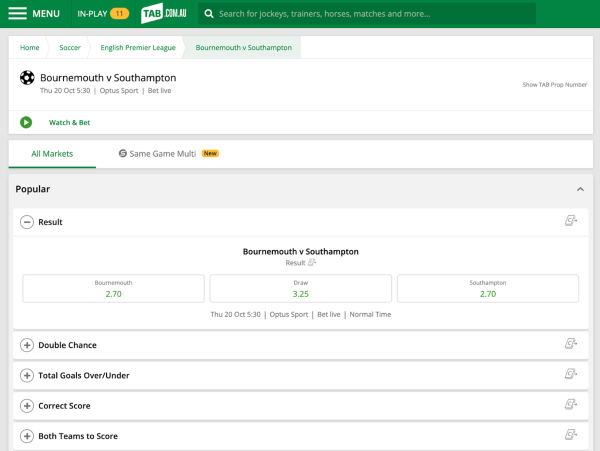Click bet slip icon on Both Teams to Score row

tap(571, 435)
